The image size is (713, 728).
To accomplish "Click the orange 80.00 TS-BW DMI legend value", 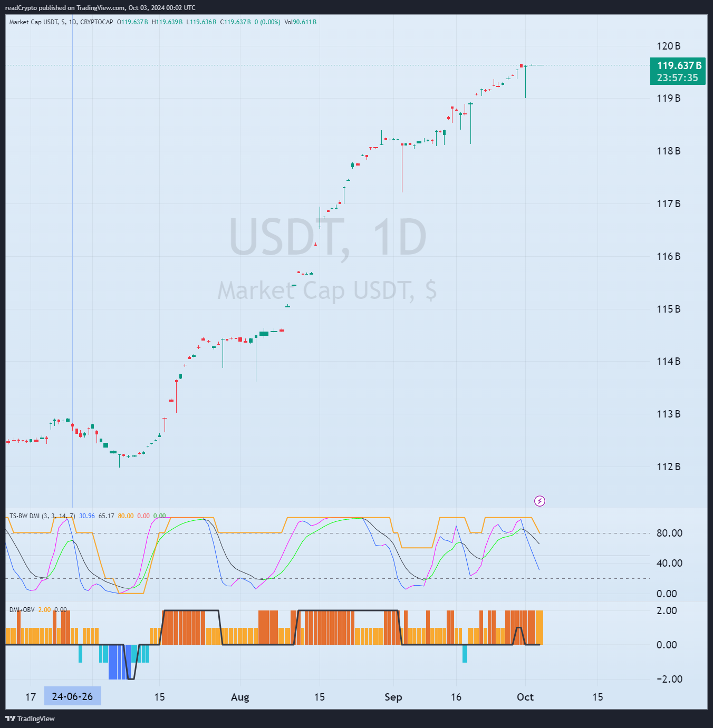I will point(126,516).
